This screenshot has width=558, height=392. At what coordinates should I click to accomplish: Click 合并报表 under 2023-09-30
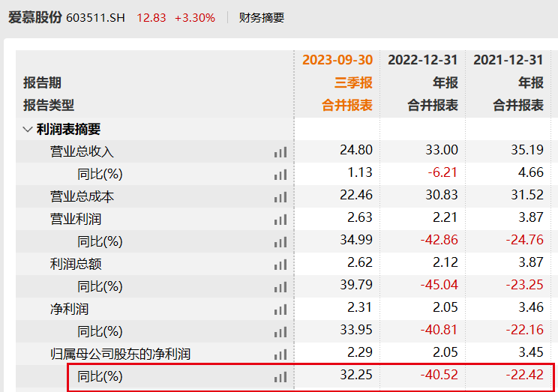pyautogui.click(x=347, y=105)
